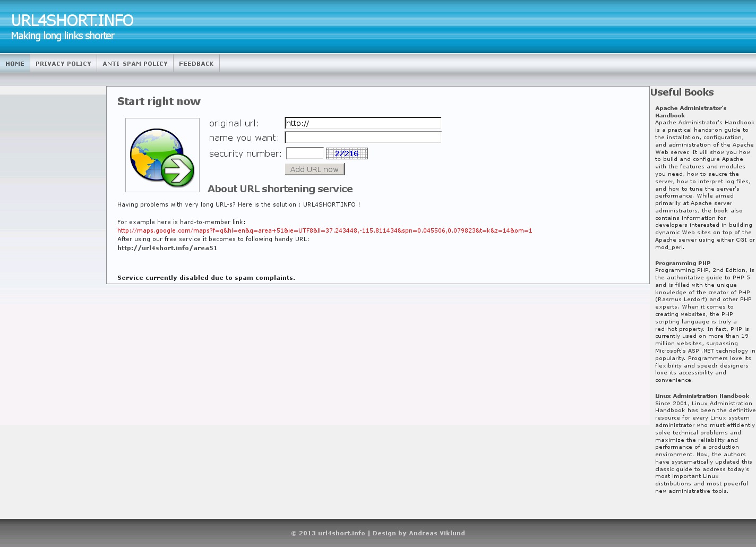Click the URL4SHORT.INFO site title
Screen dimensions: 756x547
(x=72, y=20)
